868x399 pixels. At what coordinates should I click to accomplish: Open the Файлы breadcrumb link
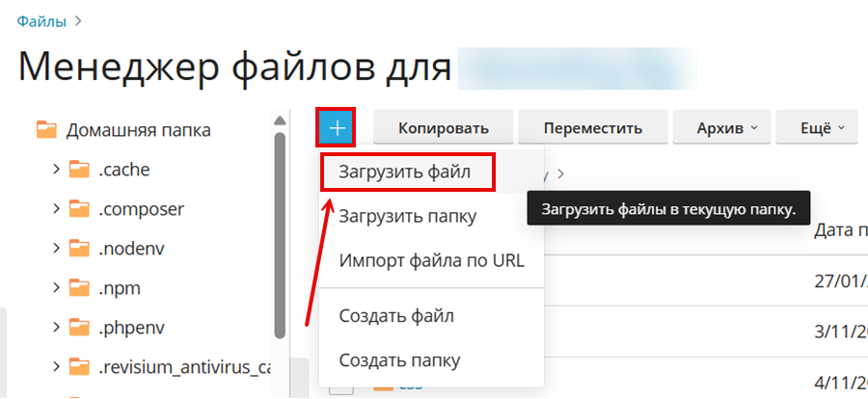[43, 18]
